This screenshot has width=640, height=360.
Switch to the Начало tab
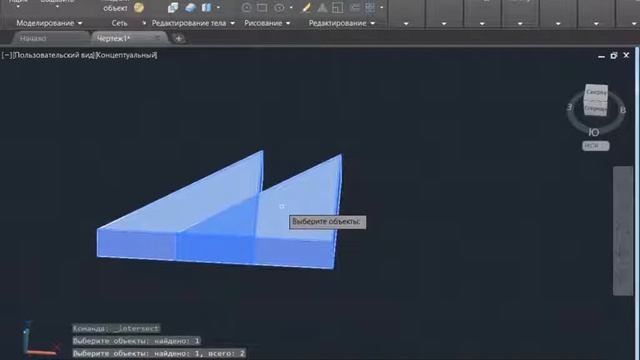pos(33,38)
